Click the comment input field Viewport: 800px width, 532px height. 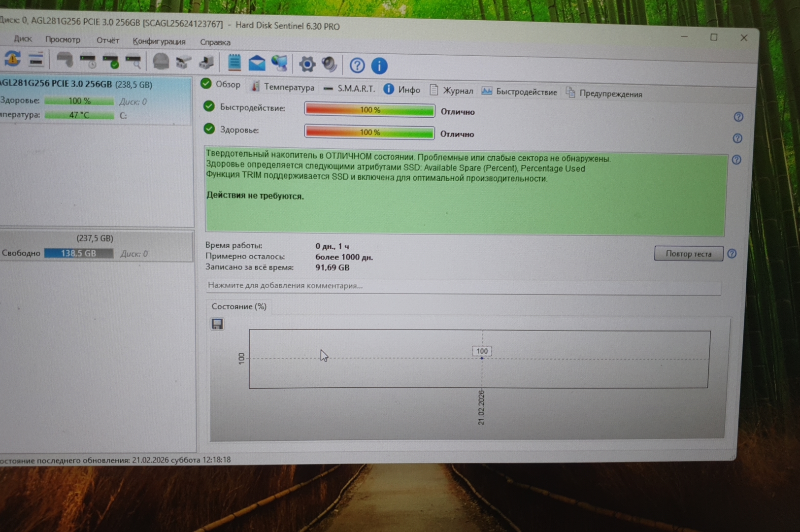[463, 286]
